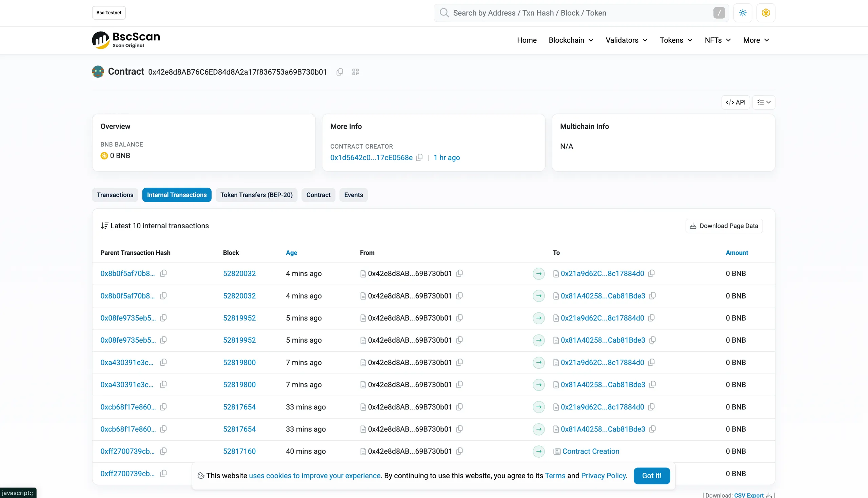
Task: Click the BscScan logo
Action: pos(126,40)
